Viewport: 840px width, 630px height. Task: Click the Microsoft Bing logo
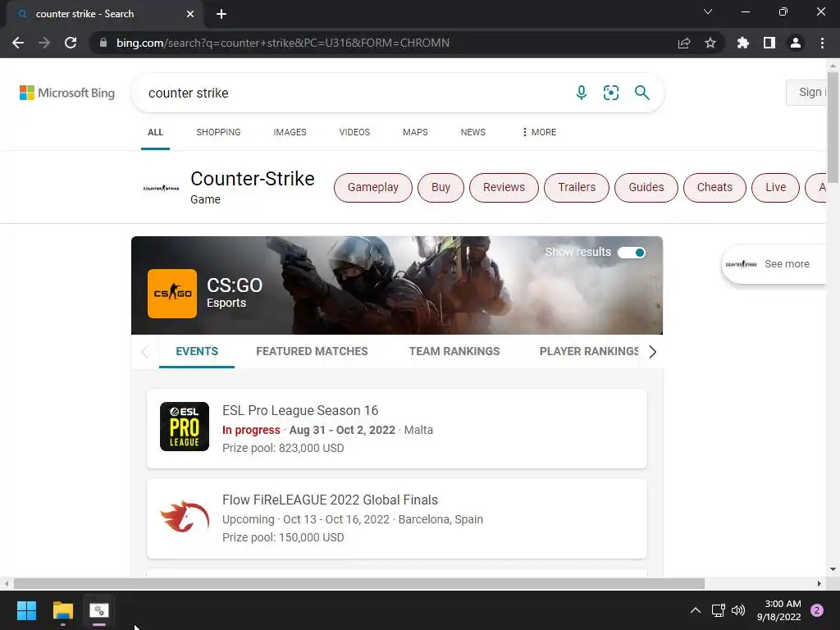[x=67, y=93]
